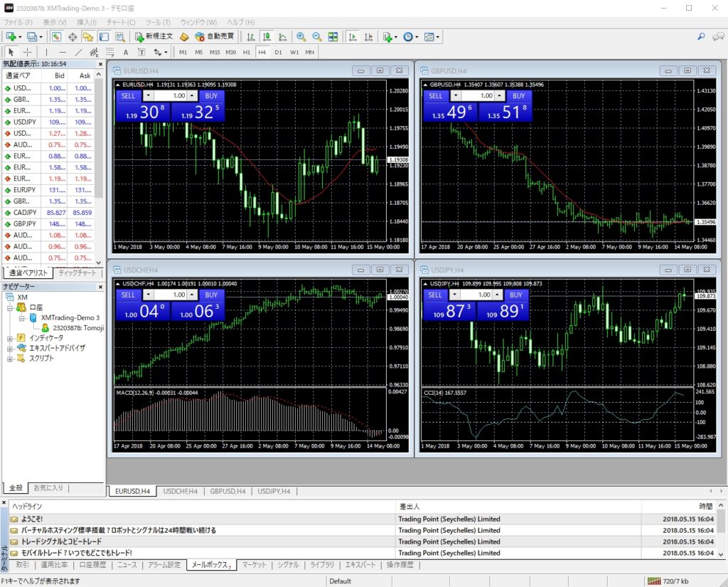Viewport: 728px width, 587px height.
Task: Click the search magnifier icon at top right
Action: pos(701,36)
